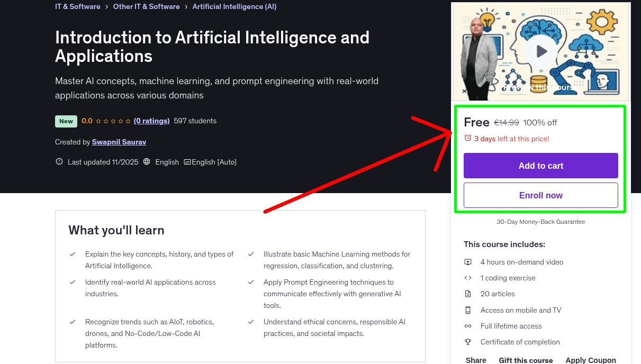Click the Share option
This screenshot has width=641, height=364.
[475, 360]
